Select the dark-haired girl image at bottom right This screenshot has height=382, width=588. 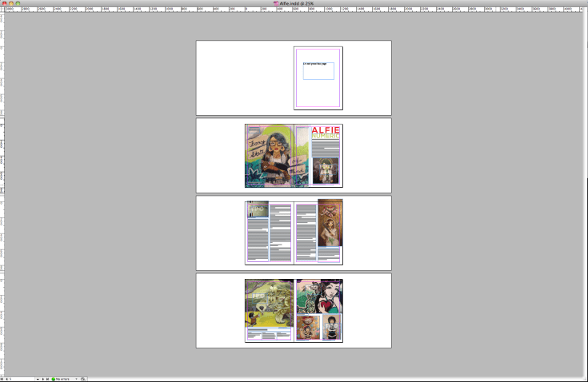tap(332, 327)
